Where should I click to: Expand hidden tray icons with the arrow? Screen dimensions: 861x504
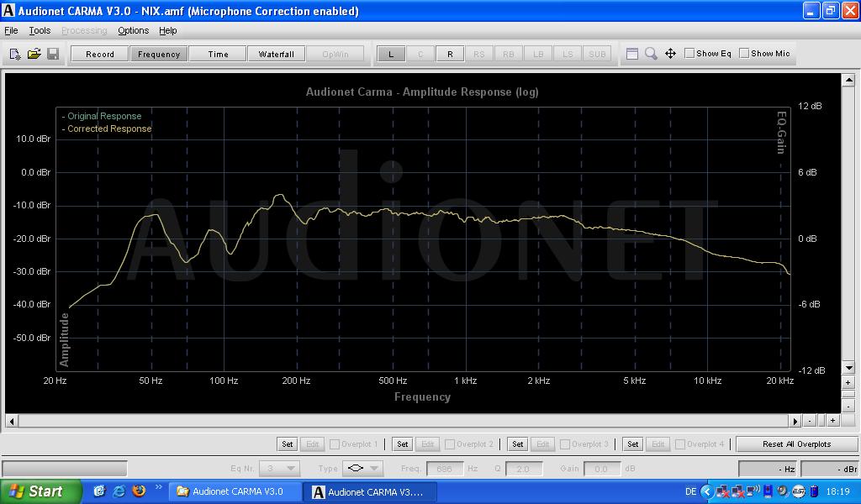tap(707, 491)
